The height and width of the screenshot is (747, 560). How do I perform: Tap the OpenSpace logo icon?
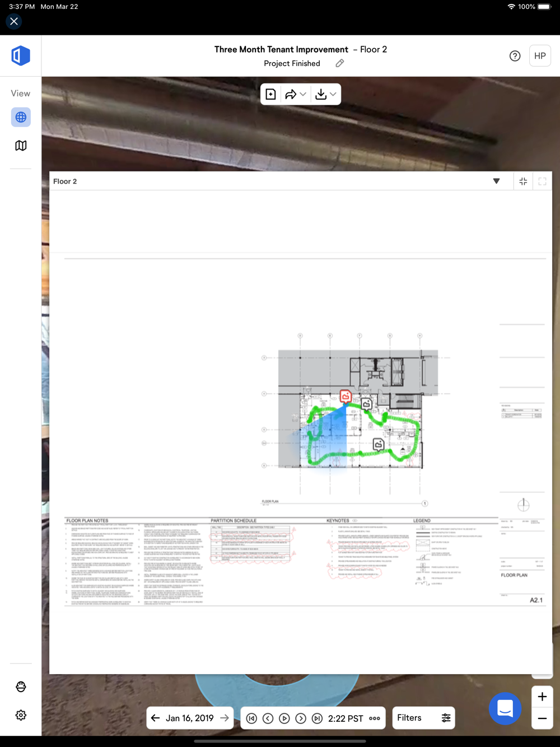point(21,55)
